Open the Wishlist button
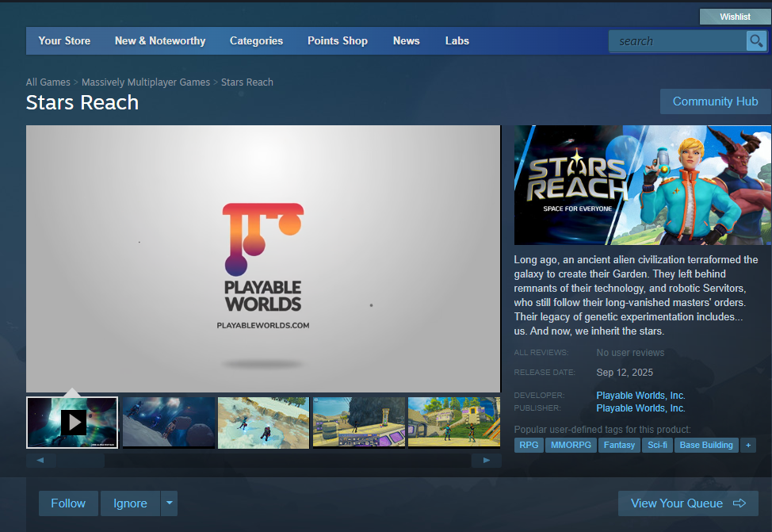 tap(735, 17)
